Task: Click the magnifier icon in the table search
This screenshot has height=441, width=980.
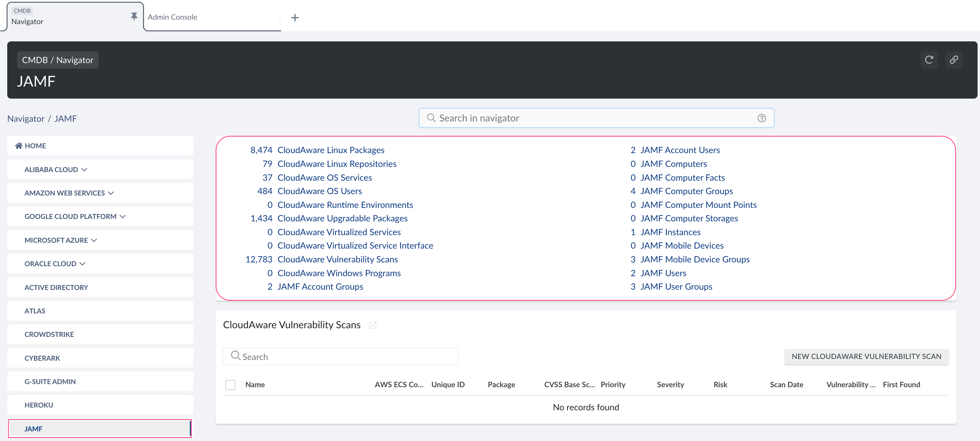Action: coord(235,356)
